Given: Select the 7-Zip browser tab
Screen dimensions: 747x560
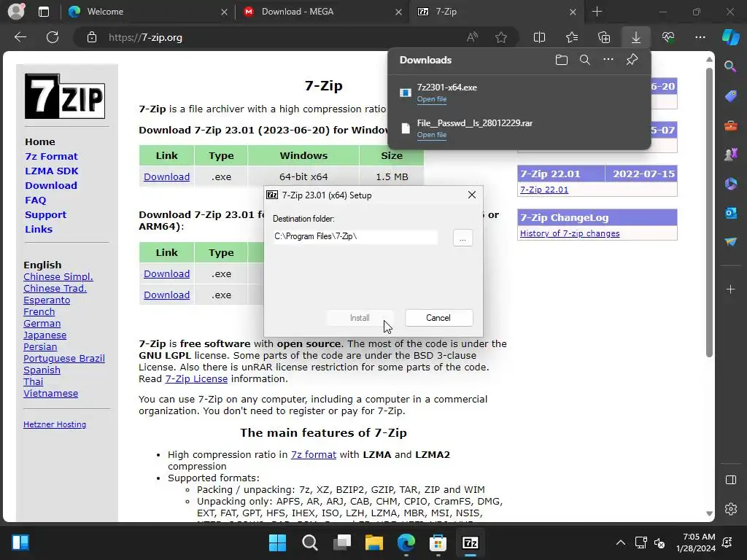Looking at the screenshot, I should tap(496, 12).
